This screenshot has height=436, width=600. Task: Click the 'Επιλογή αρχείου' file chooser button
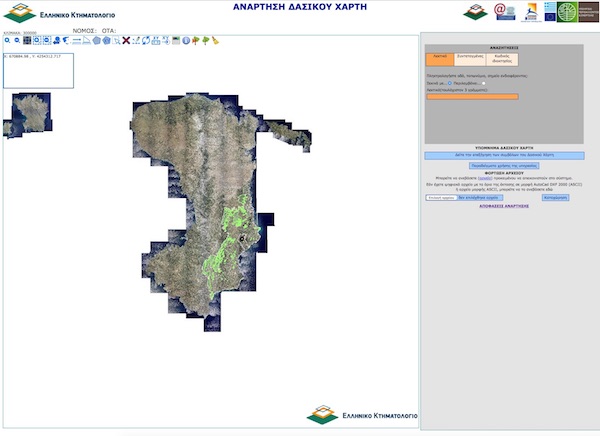click(440, 198)
